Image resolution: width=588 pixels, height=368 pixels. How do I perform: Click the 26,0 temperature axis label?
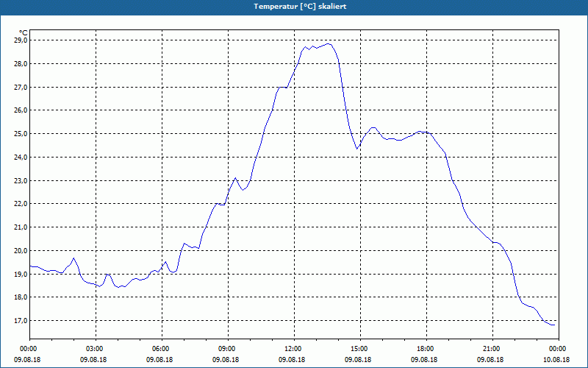(21, 110)
